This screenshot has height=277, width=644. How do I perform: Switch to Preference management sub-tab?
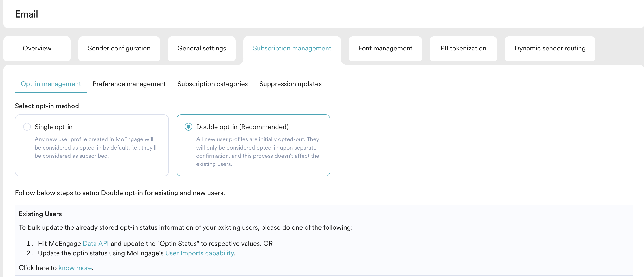tap(129, 84)
